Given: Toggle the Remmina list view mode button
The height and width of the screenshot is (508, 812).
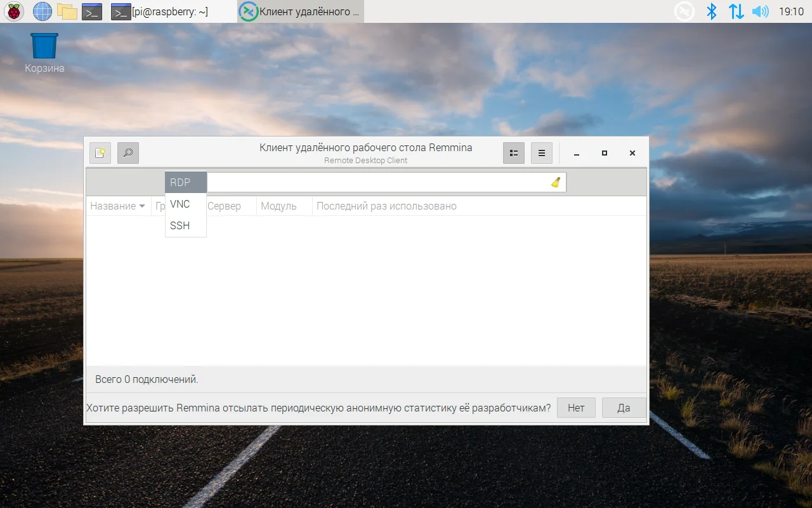Looking at the screenshot, I should 514,153.
